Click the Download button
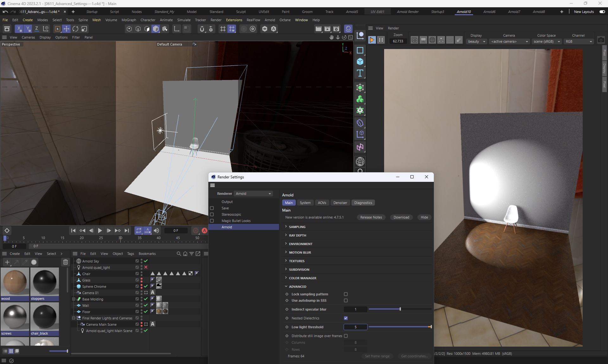608x364 pixels. [x=401, y=217]
